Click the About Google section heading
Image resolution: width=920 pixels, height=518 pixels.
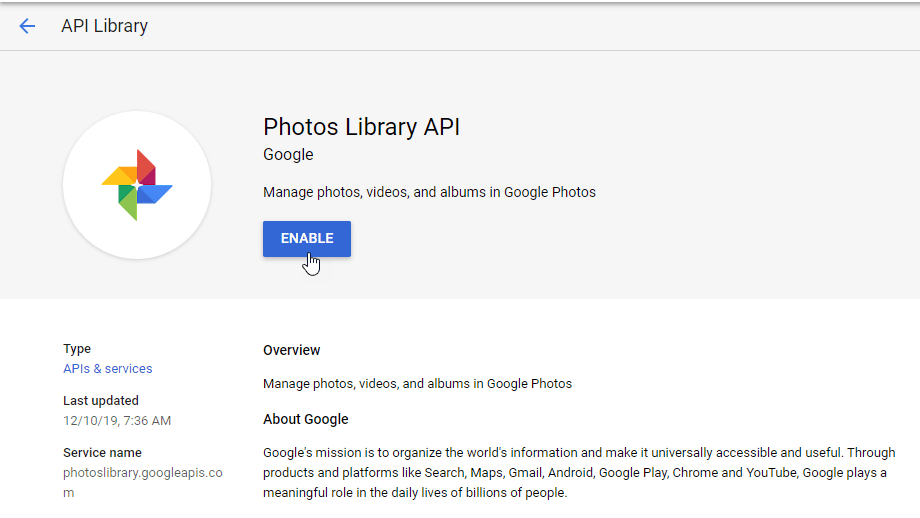(306, 419)
